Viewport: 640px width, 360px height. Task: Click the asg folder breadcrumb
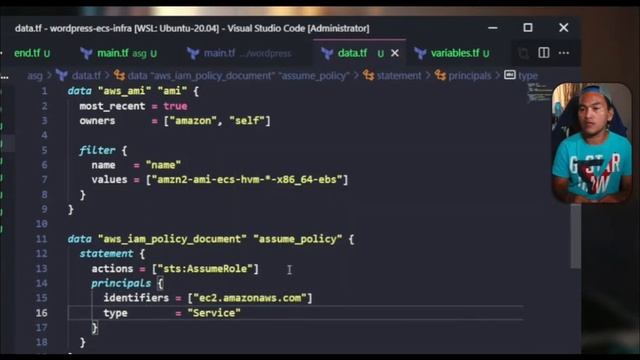[x=35, y=76]
